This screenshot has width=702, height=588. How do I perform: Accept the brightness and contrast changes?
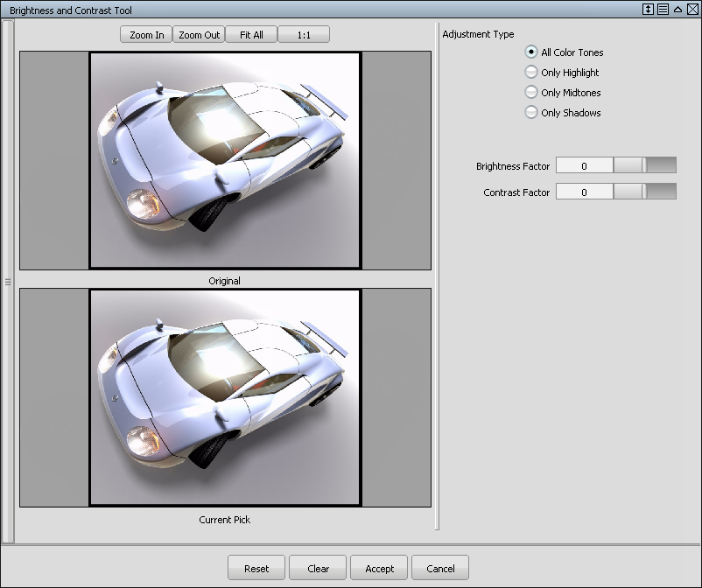coord(379,567)
